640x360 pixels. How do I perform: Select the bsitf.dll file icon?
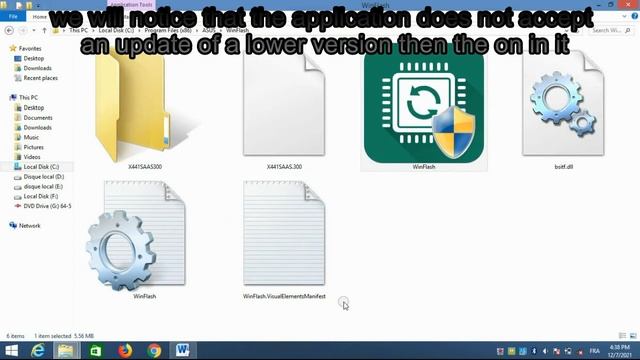(x=563, y=104)
